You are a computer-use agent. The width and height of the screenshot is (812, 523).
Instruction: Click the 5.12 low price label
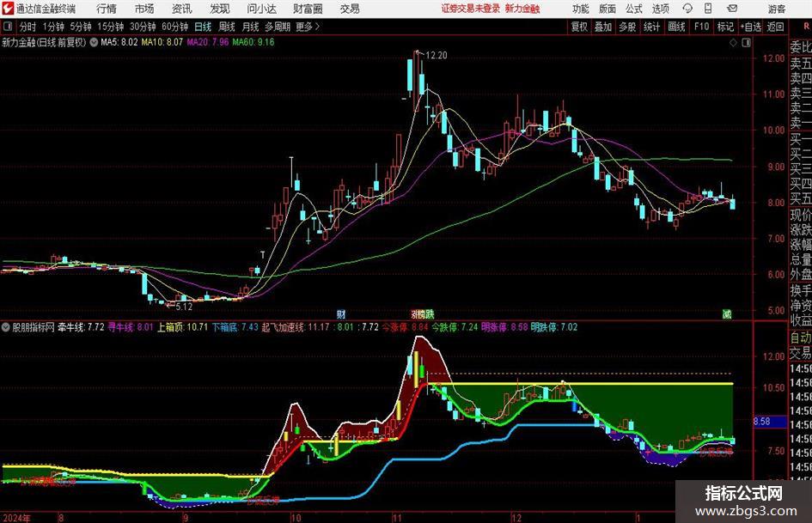[184, 307]
